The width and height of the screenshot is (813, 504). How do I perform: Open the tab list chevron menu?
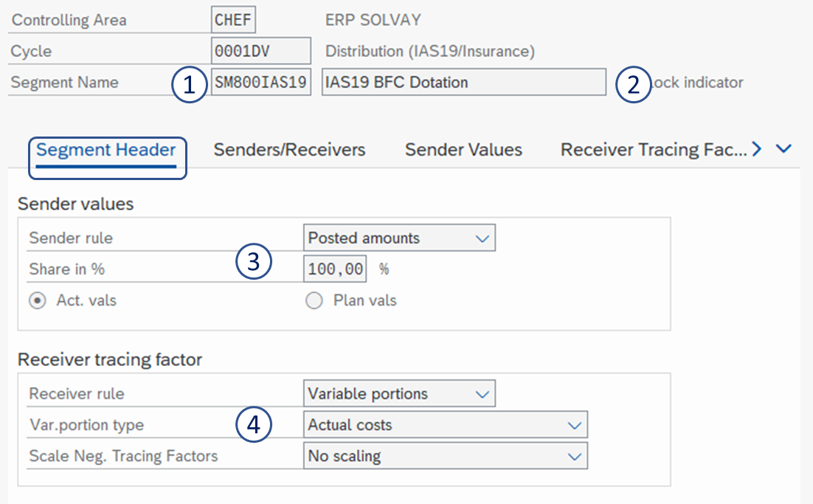pos(784,150)
